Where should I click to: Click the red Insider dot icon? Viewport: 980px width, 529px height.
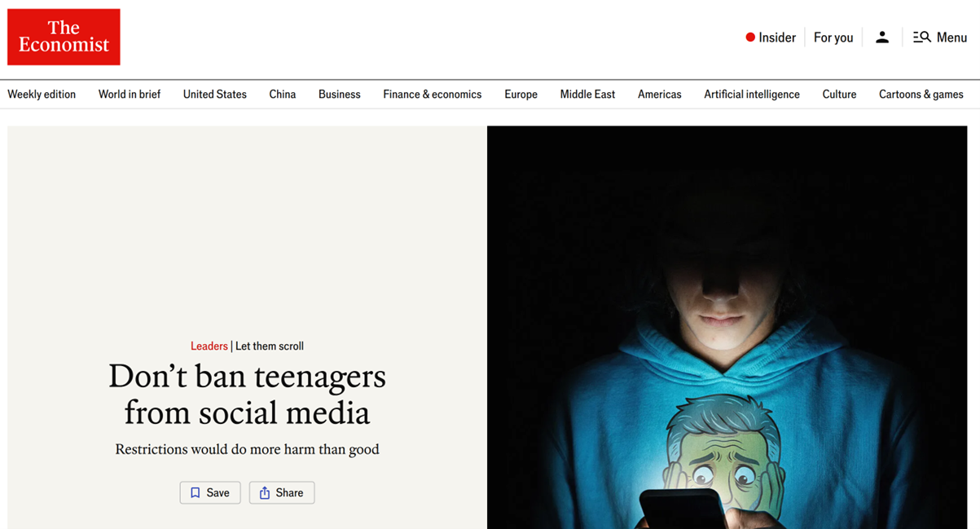[750, 37]
